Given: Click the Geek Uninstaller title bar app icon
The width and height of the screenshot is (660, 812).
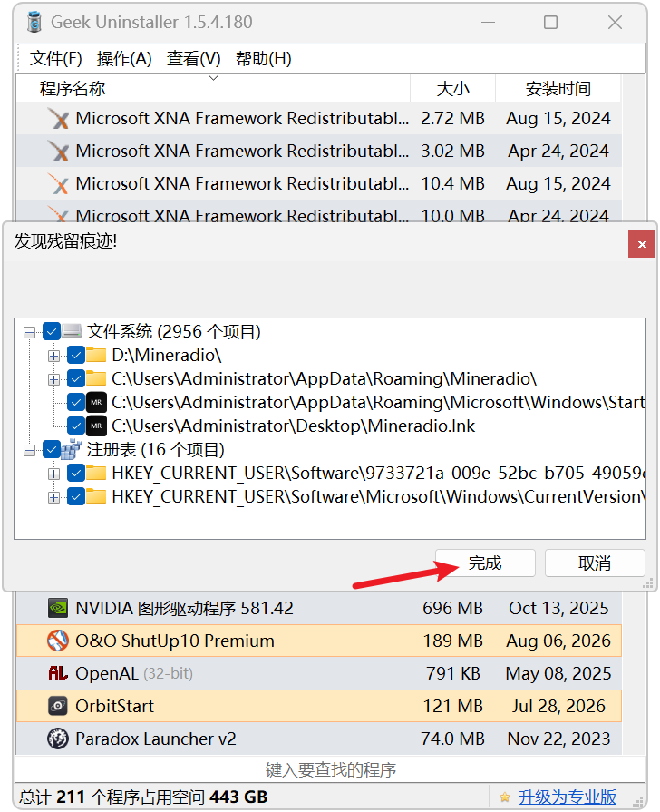Looking at the screenshot, I should tap(34, 22).
